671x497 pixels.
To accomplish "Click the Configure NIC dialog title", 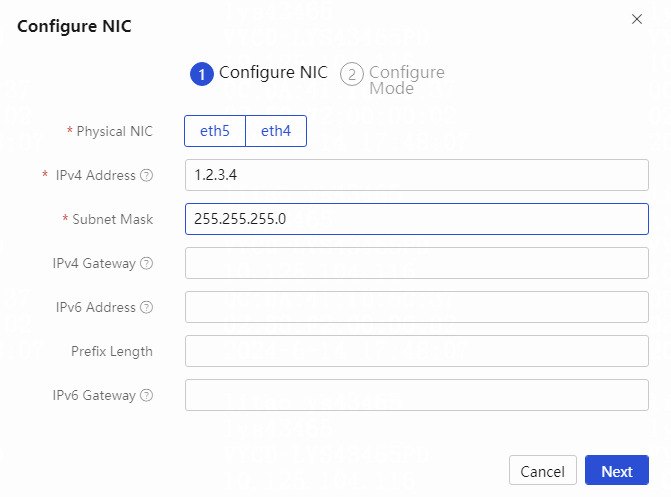I will (74, 26).
